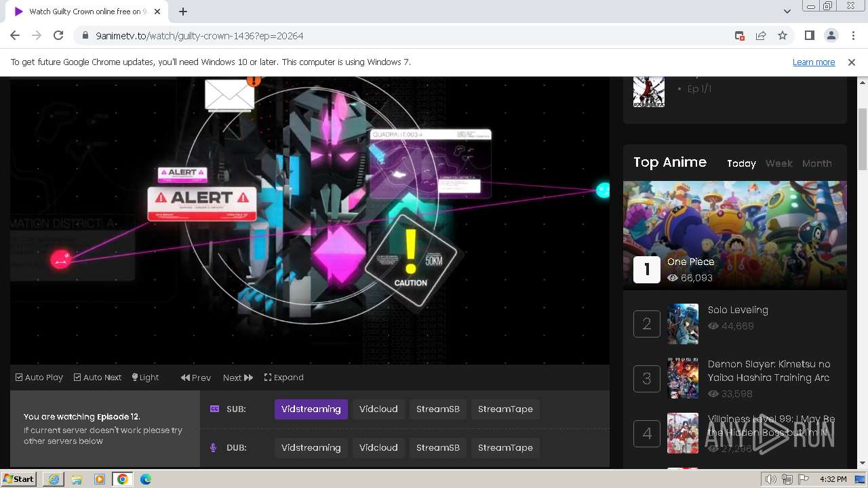Click the address bar URL

tap(199, 35)
